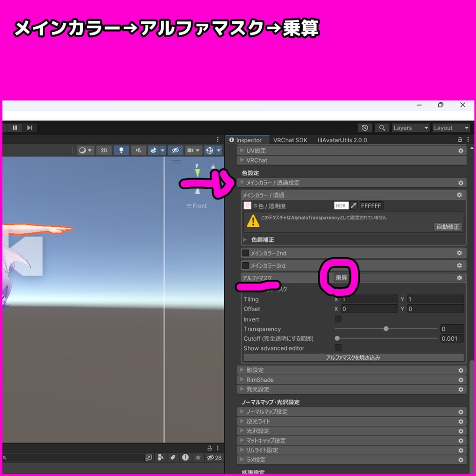Click アルファマスクを焼き込み button
The image size is (476, 476).
(x=353, y=357)
